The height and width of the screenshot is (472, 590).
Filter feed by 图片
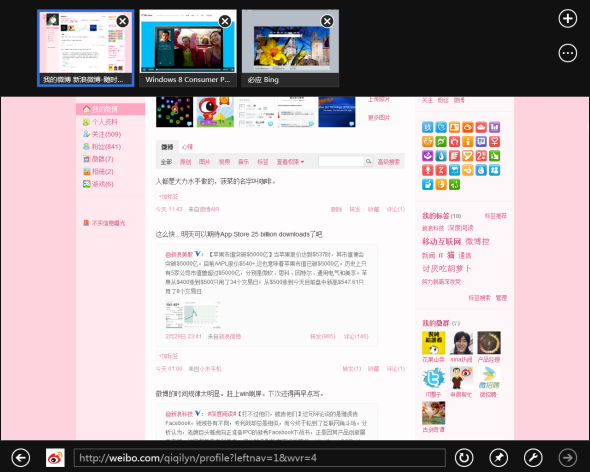point(205,162)
